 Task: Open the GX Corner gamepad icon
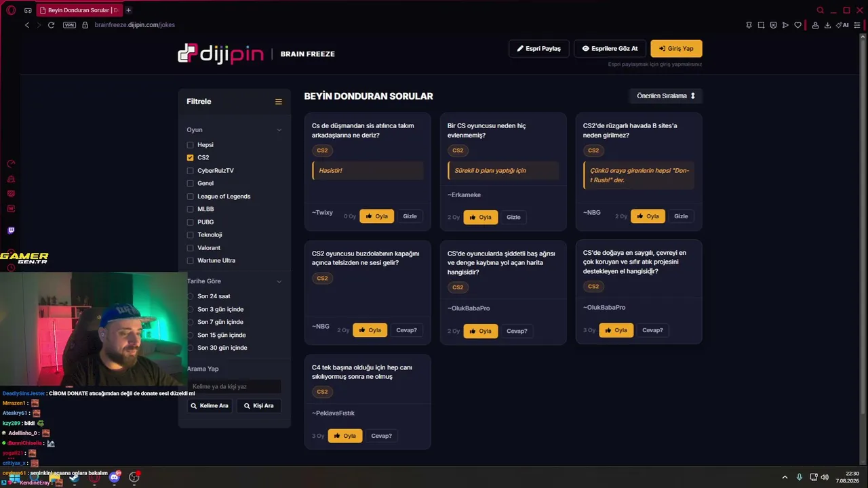point(28,10)
